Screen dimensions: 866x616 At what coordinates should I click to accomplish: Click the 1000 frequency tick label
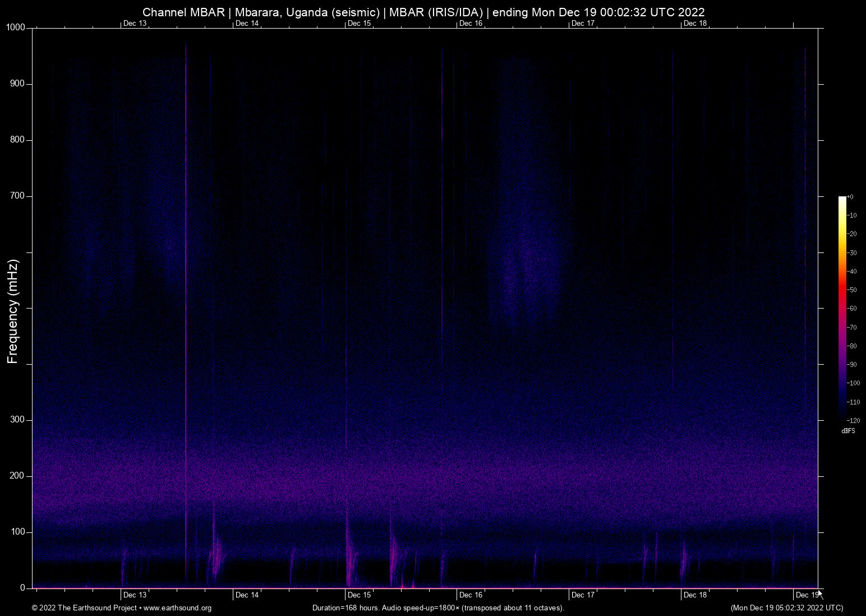click(x=16, y=26)
